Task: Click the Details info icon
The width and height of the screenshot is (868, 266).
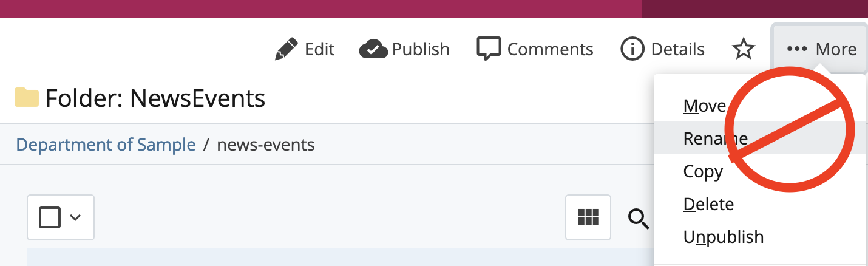Action: [x=632, y=49]
